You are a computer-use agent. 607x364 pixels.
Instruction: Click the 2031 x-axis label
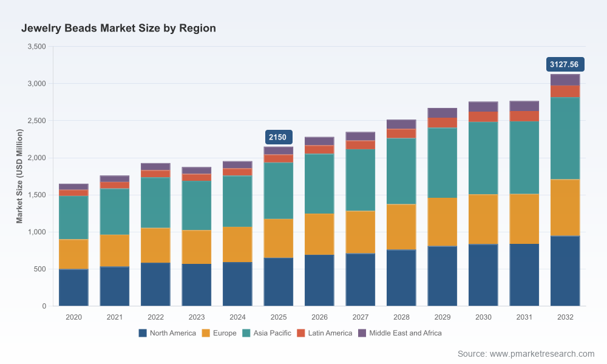[524, 317]
